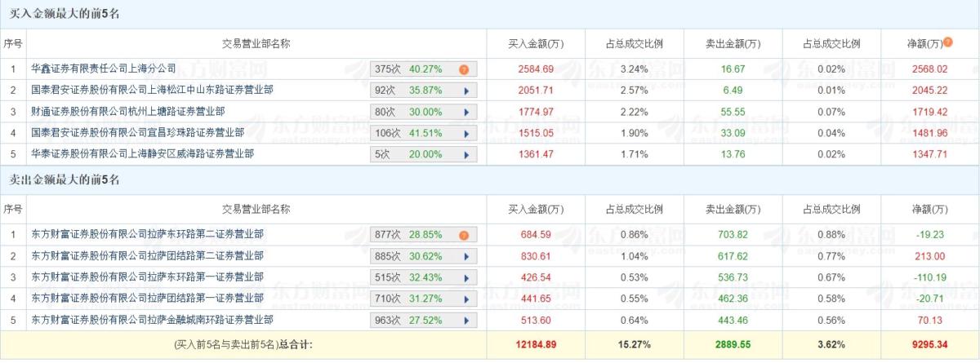Viewport: 980px width, 363px height.
Task: Open 东方财富证券拉萨东环路第二营业部 link
Action: pyautogui.click(x=147, y=235)
